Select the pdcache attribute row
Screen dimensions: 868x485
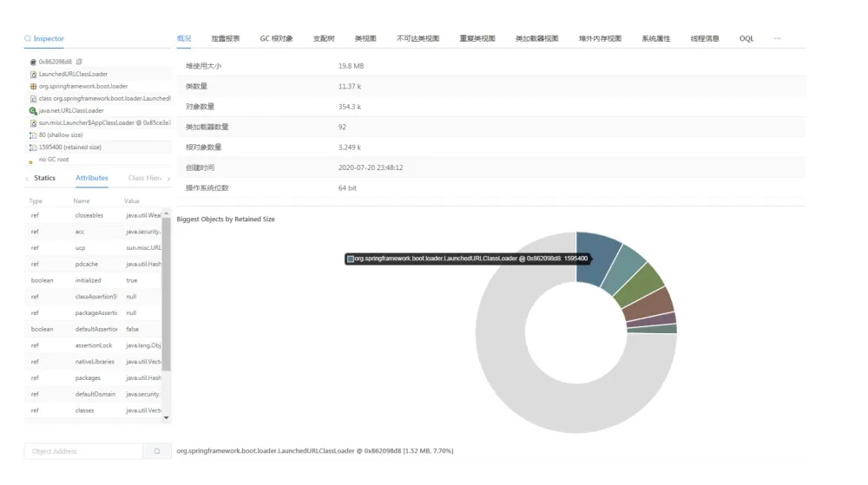coord(93,265)
